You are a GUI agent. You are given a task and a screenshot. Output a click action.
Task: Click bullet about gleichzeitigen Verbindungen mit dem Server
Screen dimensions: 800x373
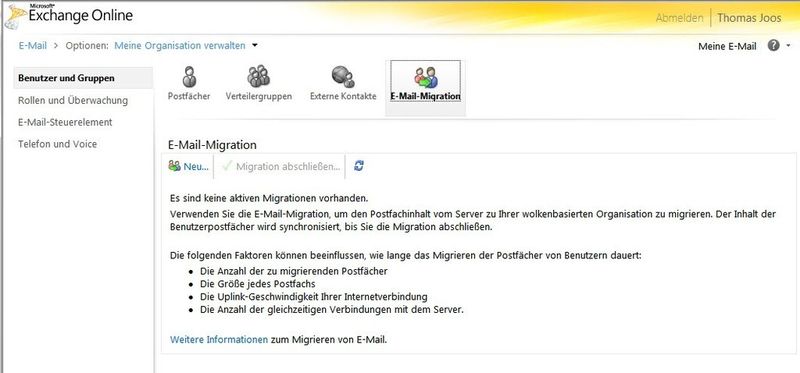(332, 309)
